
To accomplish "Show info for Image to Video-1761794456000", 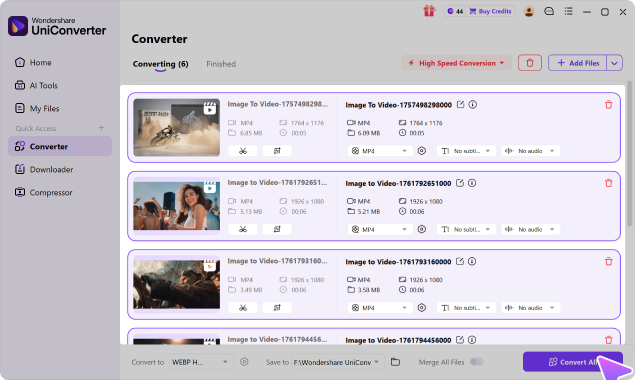I will tap(472, 340).
